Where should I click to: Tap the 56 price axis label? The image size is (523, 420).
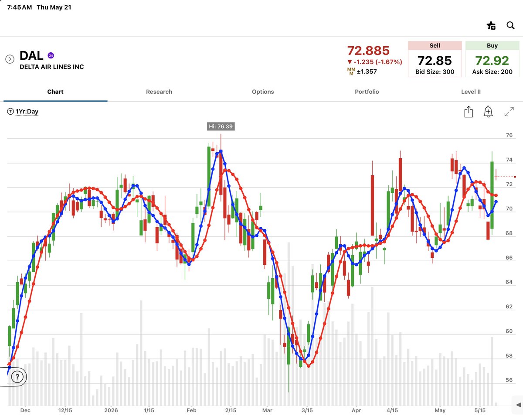(509, 380)
